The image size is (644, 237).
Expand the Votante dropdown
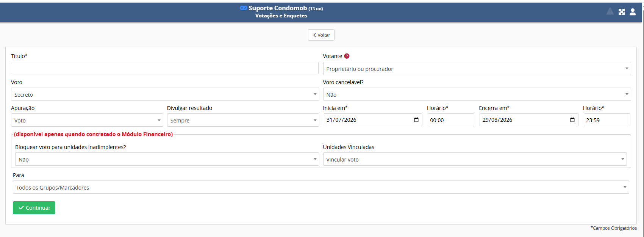pyautogui.click(x=477, y=69)
